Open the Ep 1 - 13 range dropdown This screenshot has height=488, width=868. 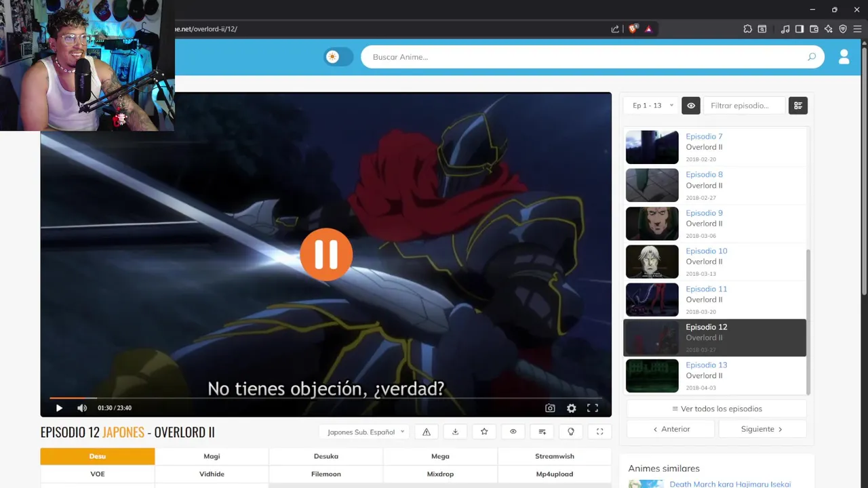point(652,106)
